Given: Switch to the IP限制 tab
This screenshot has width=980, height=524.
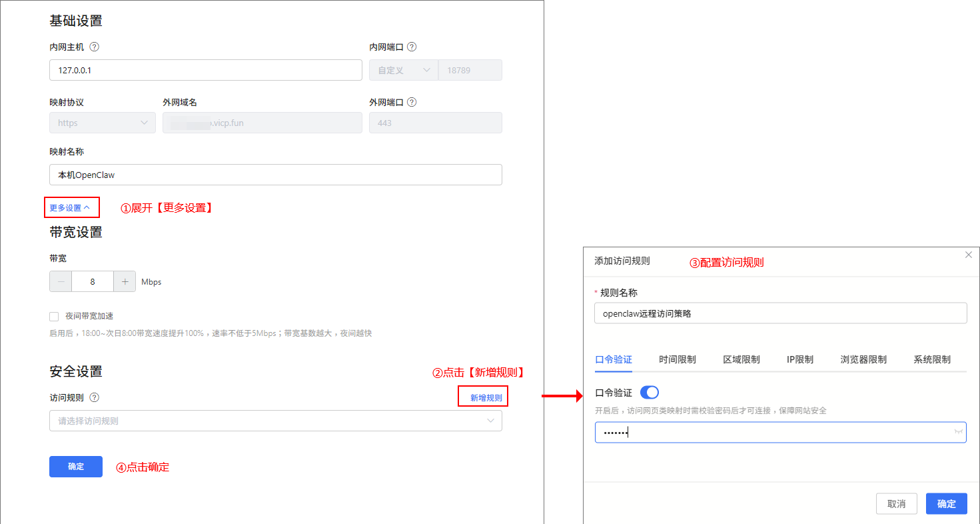Looking at the screenshot, I should (801, 359).
